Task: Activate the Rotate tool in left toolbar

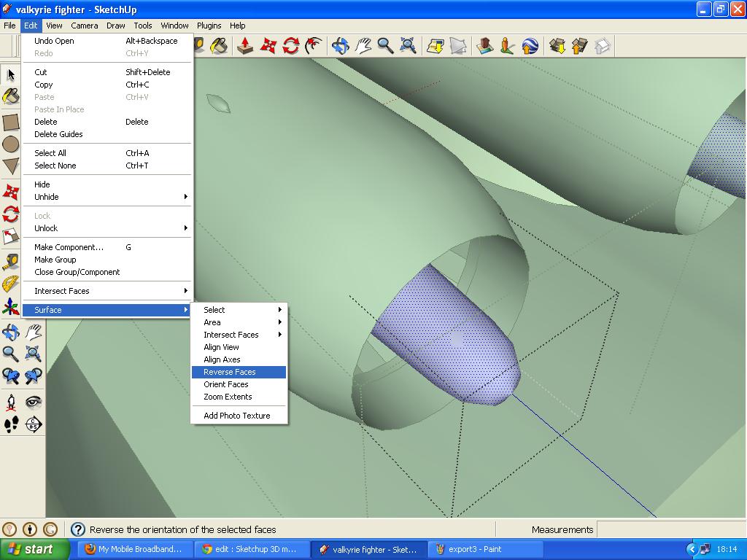Action: (x=10, y=214)
